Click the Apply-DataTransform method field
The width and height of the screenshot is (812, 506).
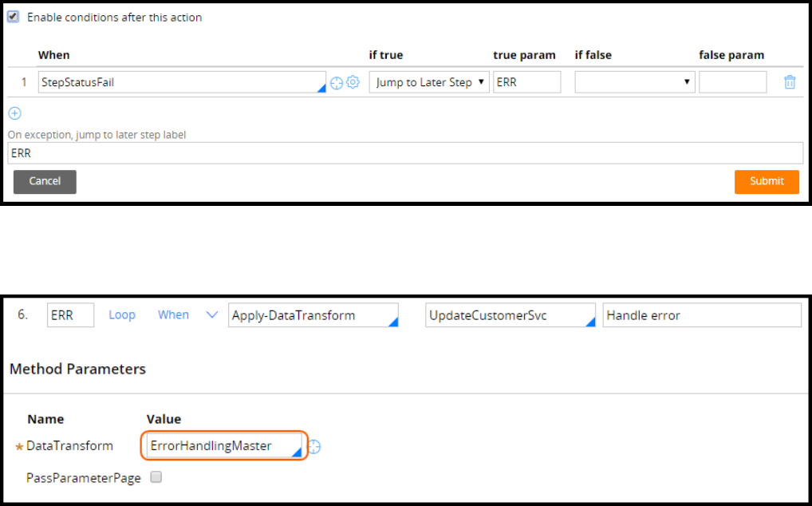tap(313, 315)
